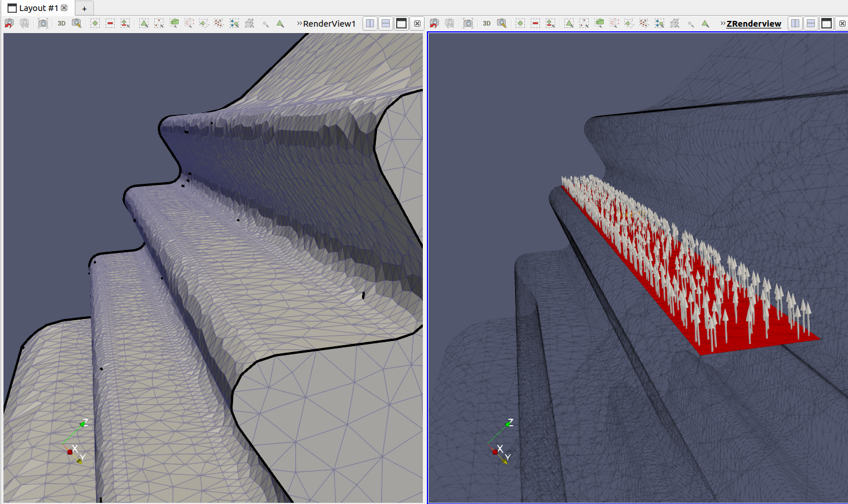Select cells on surface in ZRenderview
Image resolution: width=848 pixels, height=504 pixels.
coord(569,23)
